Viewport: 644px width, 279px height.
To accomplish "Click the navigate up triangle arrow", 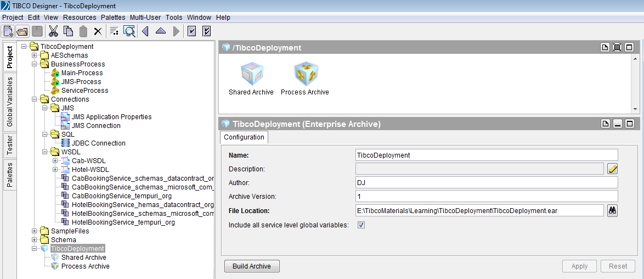I will (x=161, y=31).
